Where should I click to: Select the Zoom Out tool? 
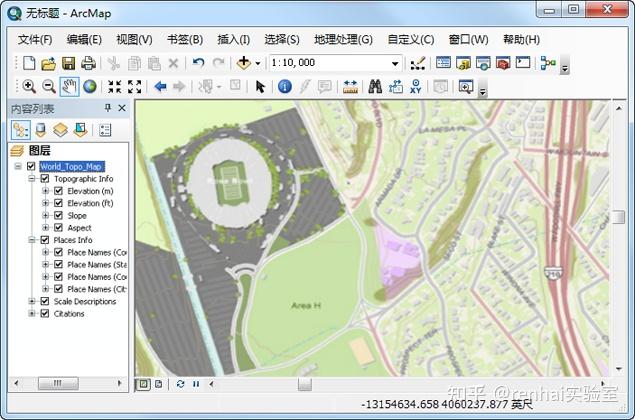click(49, 86)
